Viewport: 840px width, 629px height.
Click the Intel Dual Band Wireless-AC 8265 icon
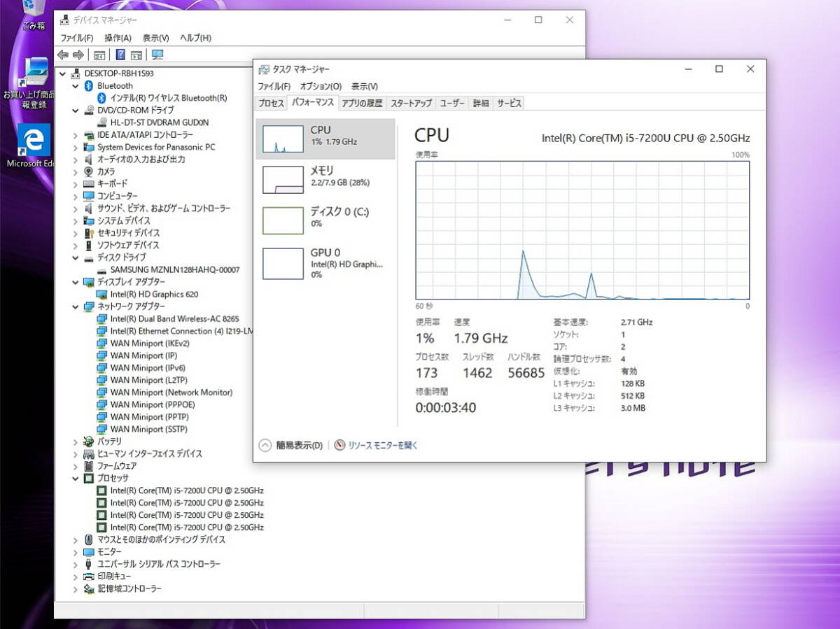[x=102, y=319]
